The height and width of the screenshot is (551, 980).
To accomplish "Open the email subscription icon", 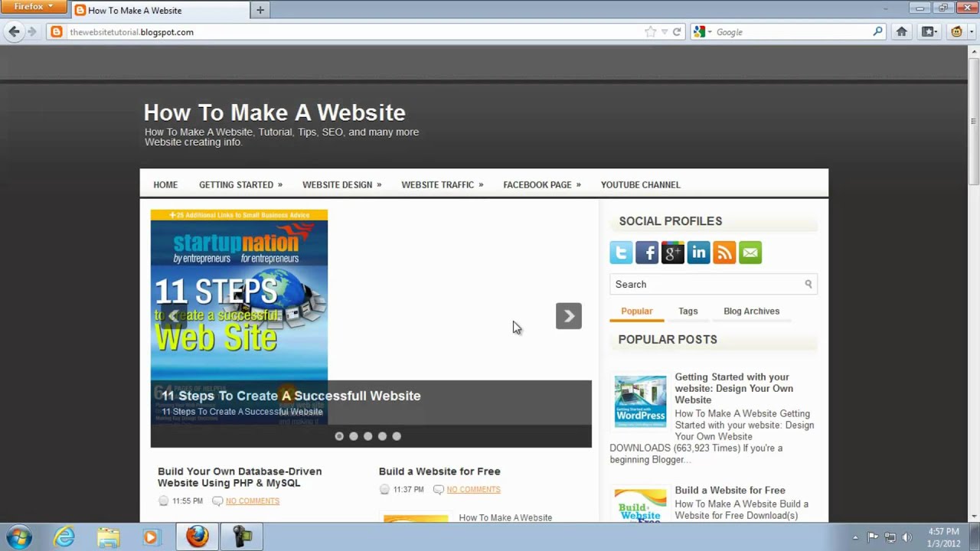I will click(750, 253).
